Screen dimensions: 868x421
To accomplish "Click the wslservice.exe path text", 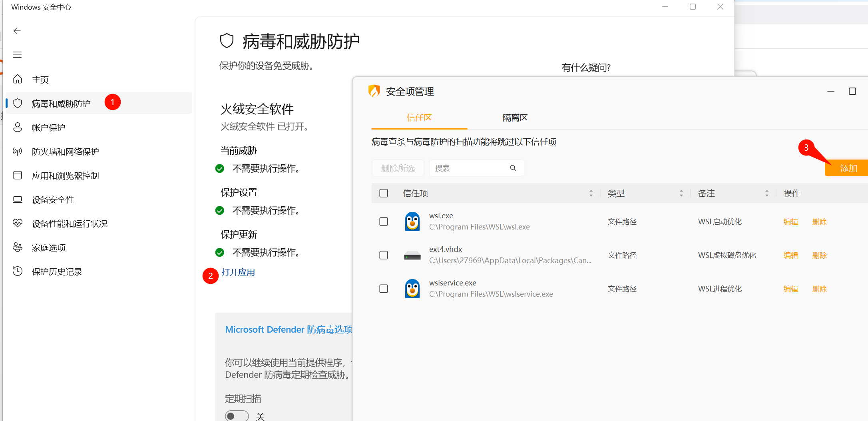I will click(x=491, y=294).
